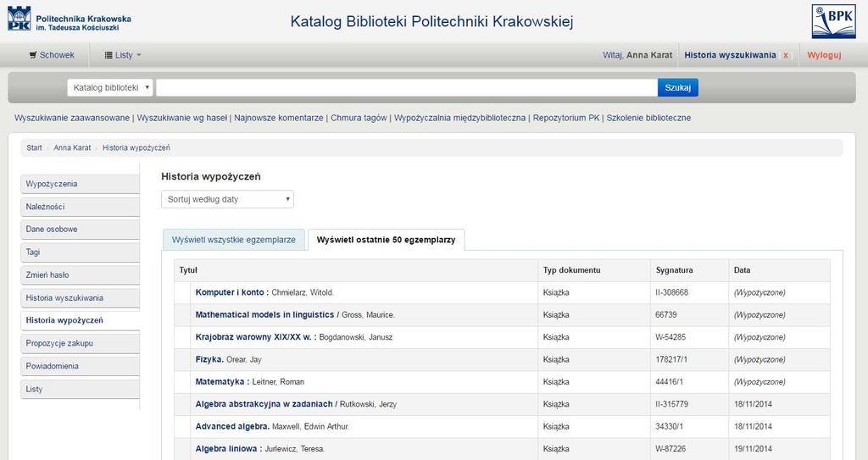Open Wyszukiwanie zaawansowane
The width and height of the screenshot is (868, 460).
click(72, 118)
